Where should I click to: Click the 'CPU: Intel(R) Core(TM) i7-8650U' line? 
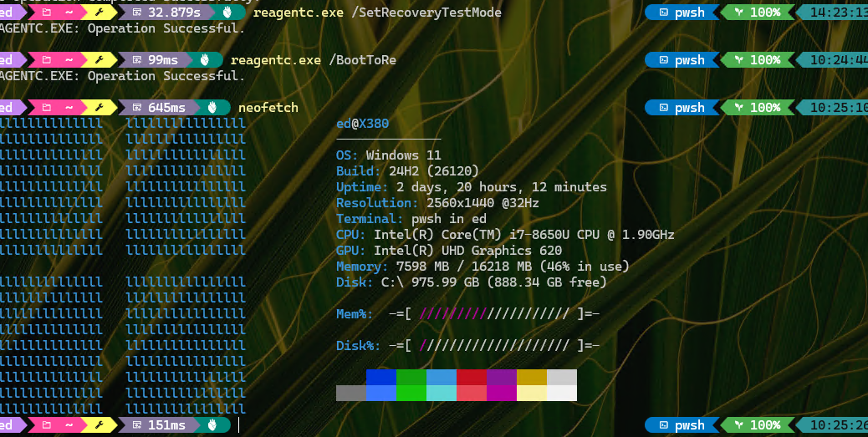point(505,235)
